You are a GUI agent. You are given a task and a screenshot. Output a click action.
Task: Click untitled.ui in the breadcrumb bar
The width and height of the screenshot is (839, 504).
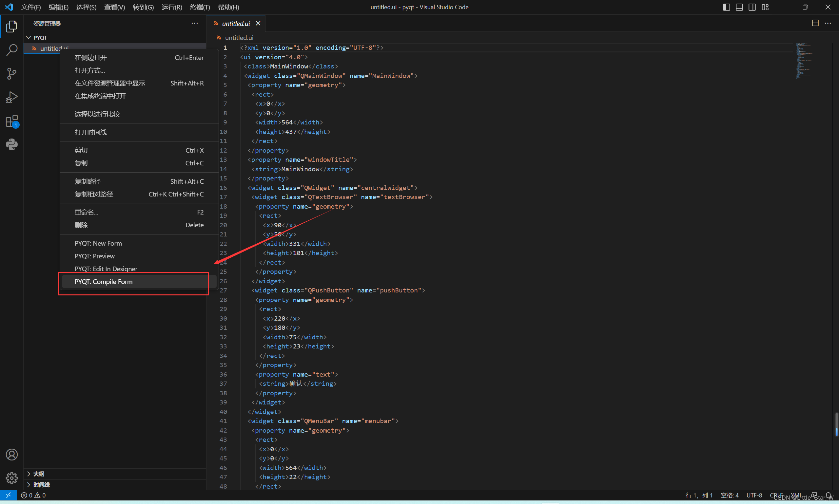pyautogui.click(x=239, y=37)
